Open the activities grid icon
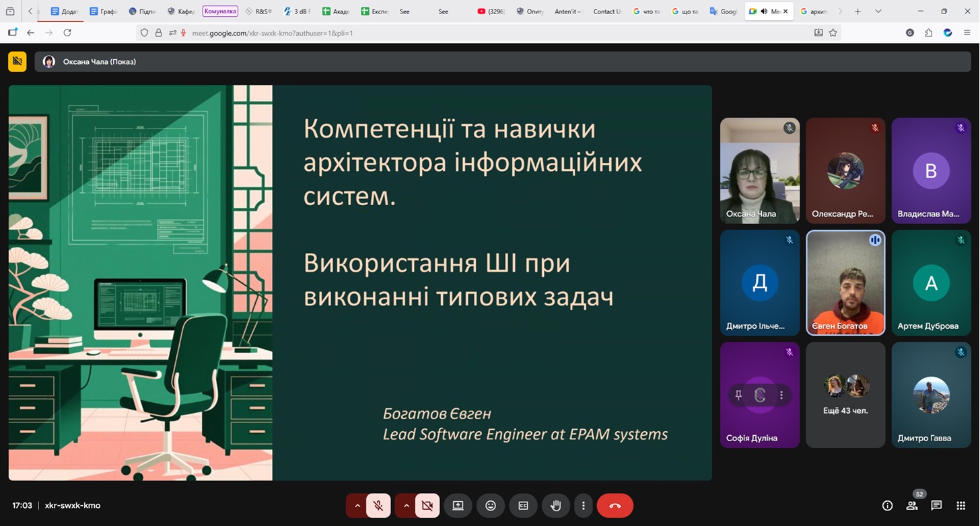The image size is (980, 526). pos(960,505)
